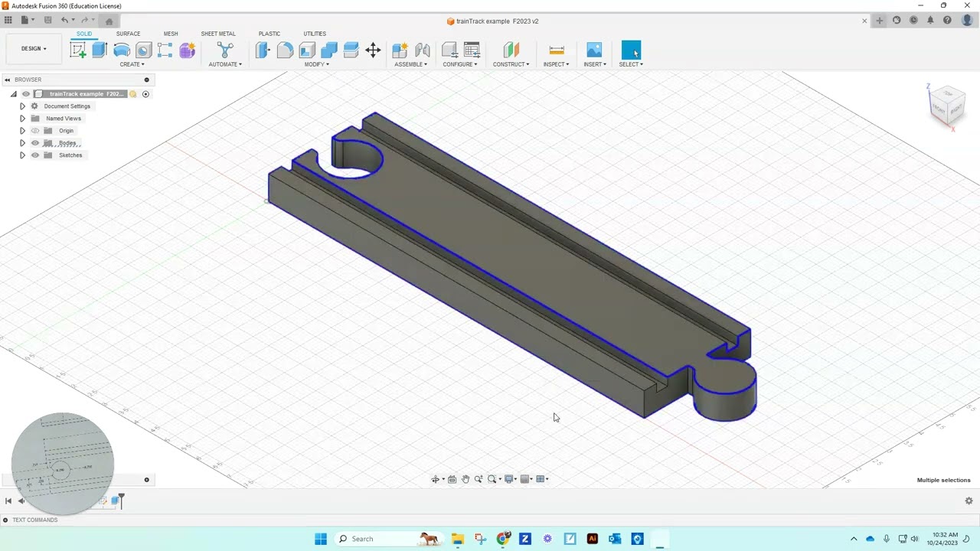Viewport: 980px width, 551px height.
Task: Expand the Named Views node
Action: [22, 119]
